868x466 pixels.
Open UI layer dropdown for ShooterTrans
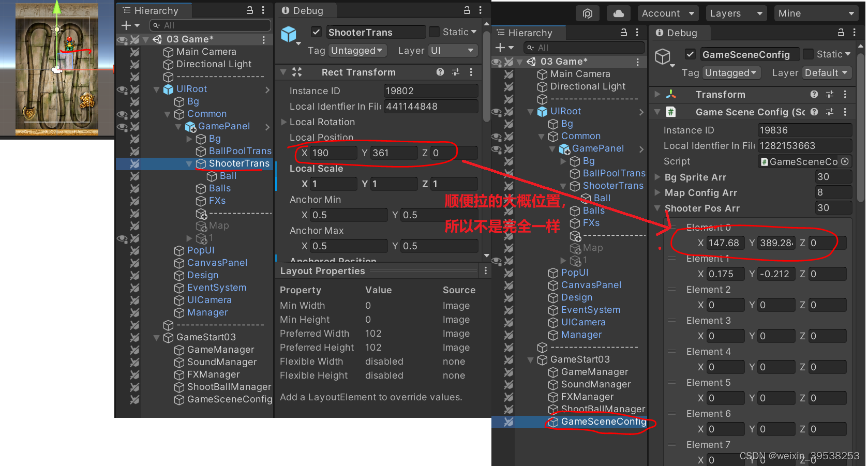tap(453, 51)
